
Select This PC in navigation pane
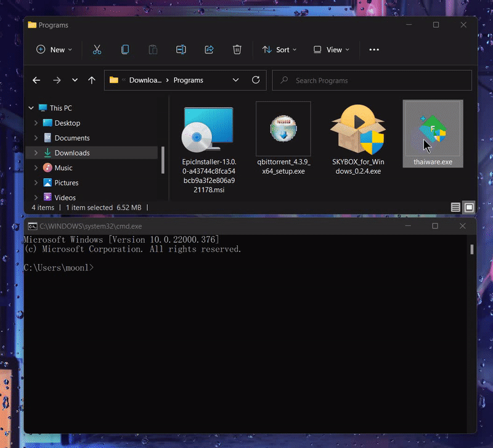click(61, 108)
